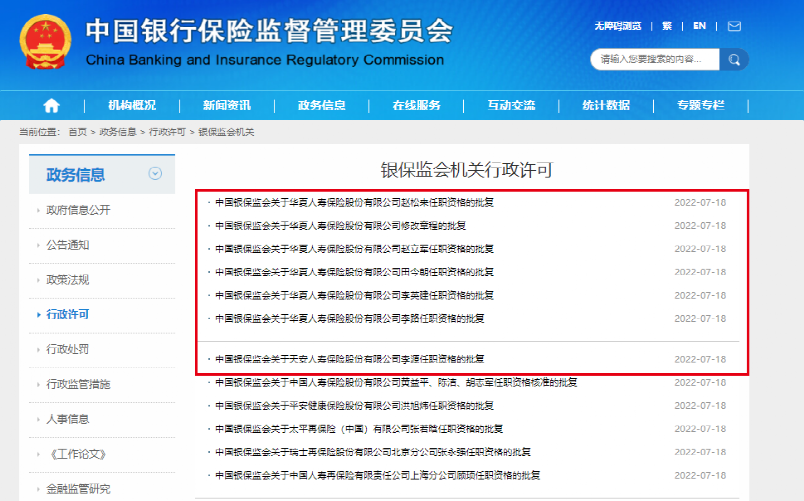Expand the 政务信息 sidebar chevron
The width and height of the screenshot is (804, 501).
pos(155,173)
